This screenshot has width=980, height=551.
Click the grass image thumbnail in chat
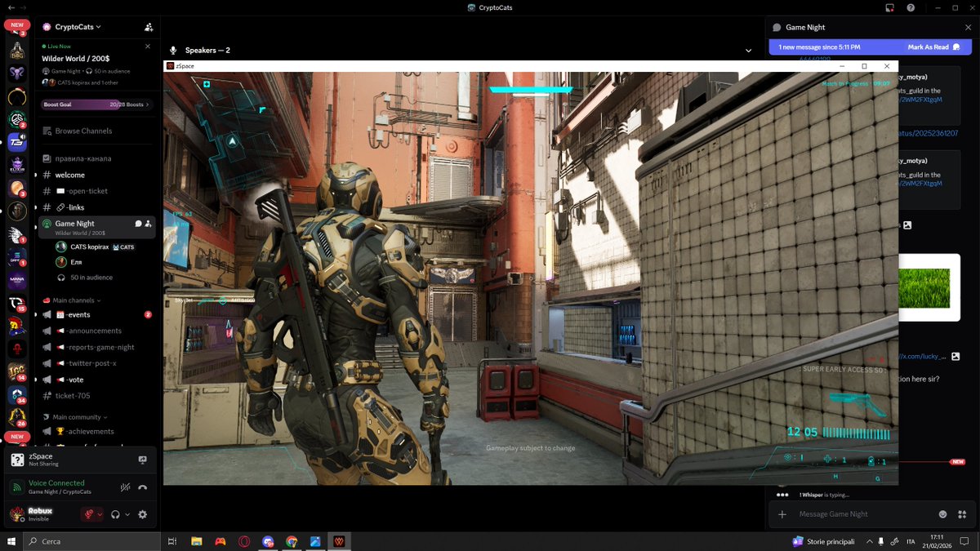click(925, 288)
